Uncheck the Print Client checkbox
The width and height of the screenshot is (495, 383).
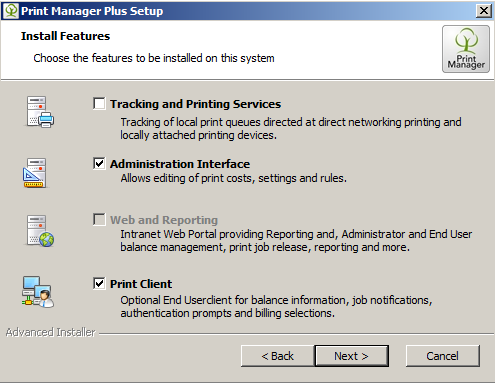[x=99, y=284]
